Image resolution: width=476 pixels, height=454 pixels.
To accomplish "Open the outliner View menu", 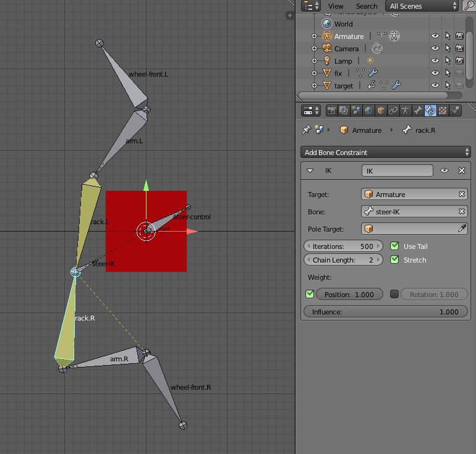I will tap(336, 6).
